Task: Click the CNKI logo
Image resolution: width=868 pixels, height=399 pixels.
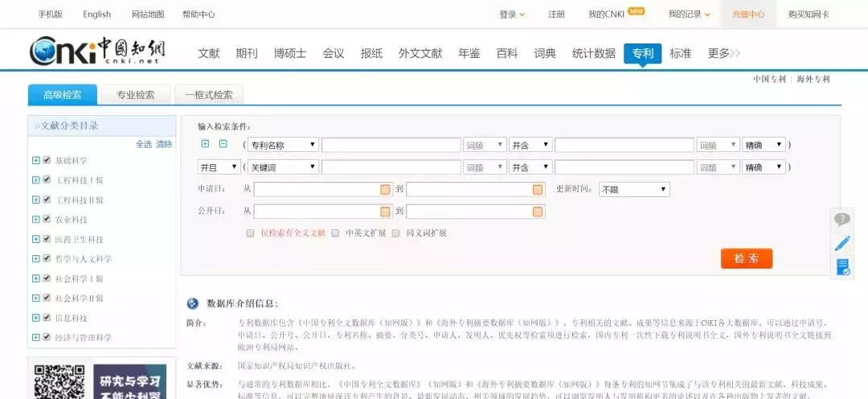Action: click(97, 51)
